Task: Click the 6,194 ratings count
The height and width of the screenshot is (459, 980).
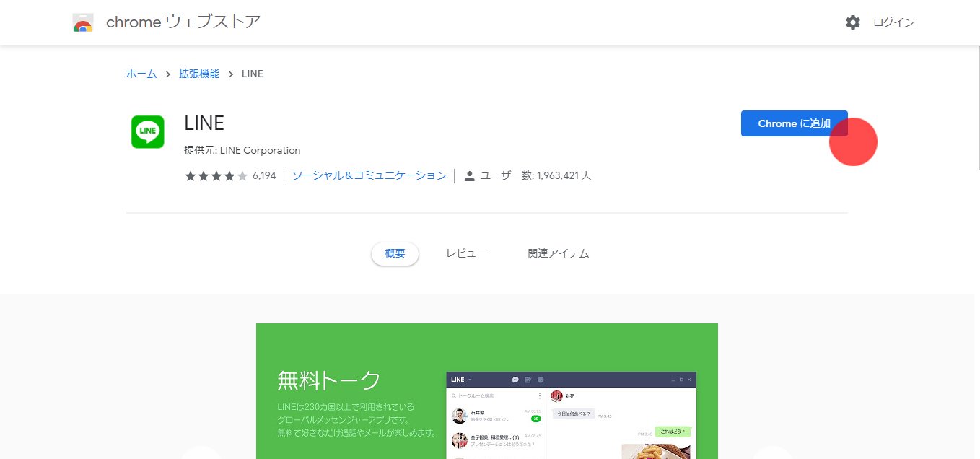Action: (263, 175)
